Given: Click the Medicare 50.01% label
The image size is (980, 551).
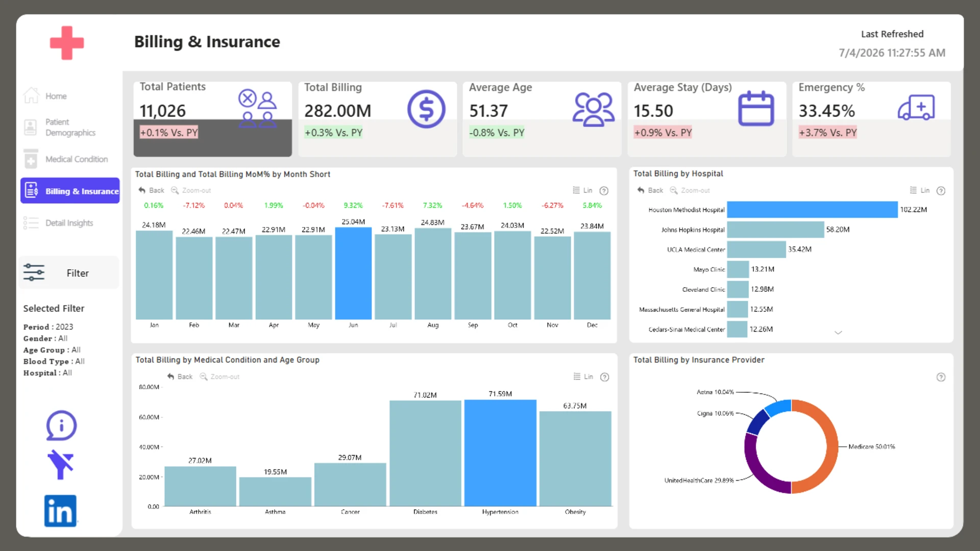Looking at the screenshot, I should pos(872,446).
